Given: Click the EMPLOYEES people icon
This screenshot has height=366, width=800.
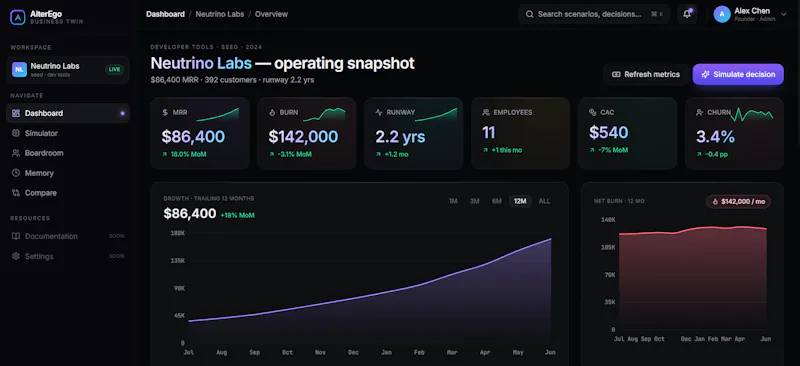Looking at the screenshot, I should [x=486, y=112].
